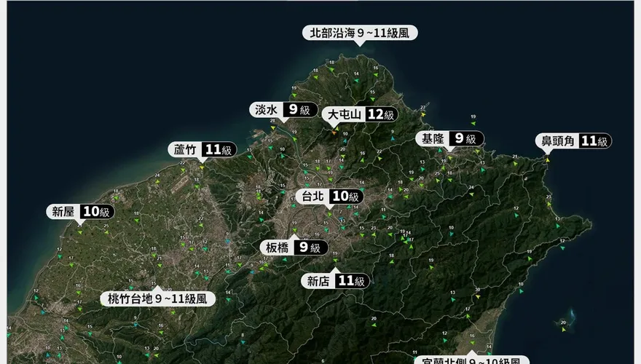641x364 pixels.
Task: Click the orange wind arrow below 大屯山 label
Action: tap(334, 132)
